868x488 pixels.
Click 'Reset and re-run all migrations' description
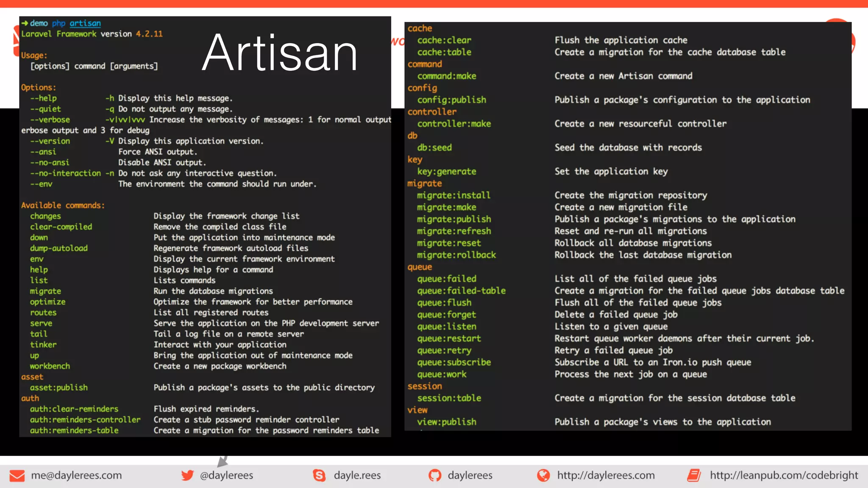[631, 231]
